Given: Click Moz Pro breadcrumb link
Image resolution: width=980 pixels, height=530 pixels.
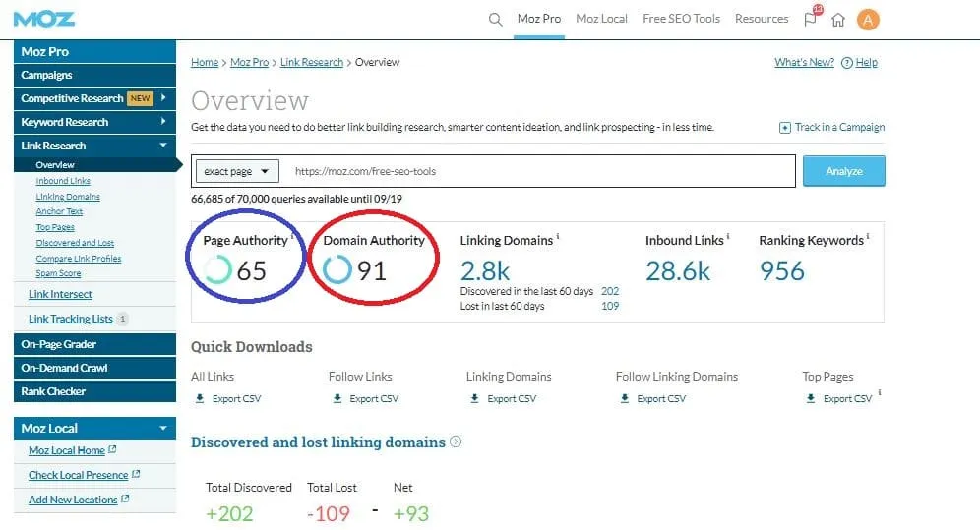Looking at the screenshot, I should 249,62.
